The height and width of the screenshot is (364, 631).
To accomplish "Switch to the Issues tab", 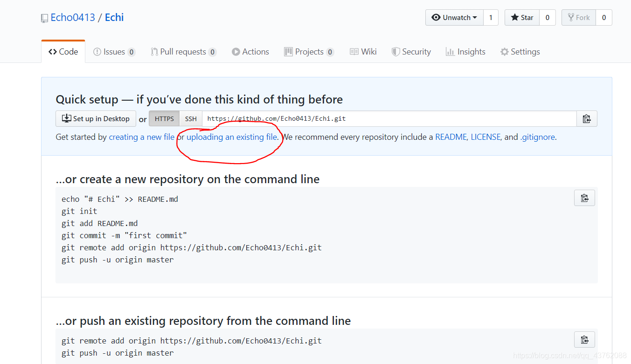I will click(x=114, y=52).
